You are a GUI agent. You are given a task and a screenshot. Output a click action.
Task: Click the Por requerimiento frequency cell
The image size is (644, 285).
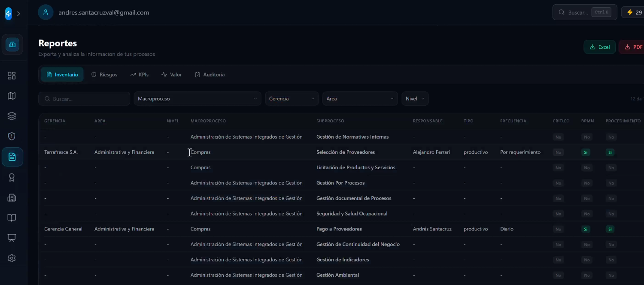click(520, 152)
